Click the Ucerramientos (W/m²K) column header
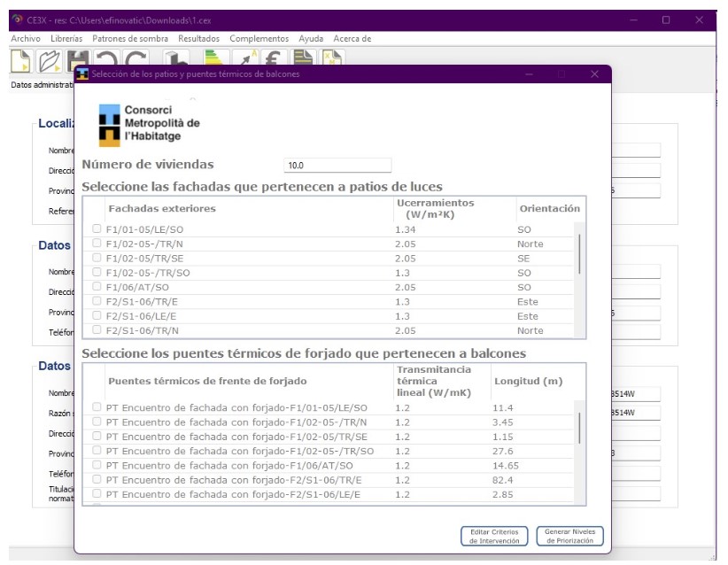Screen dimensions: 728x565 point(435,208)
